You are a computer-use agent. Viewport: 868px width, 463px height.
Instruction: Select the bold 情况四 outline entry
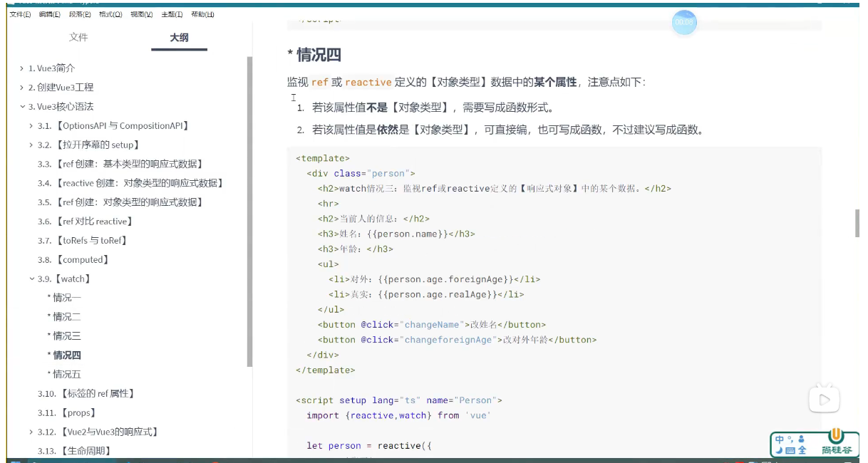(64, 355)
